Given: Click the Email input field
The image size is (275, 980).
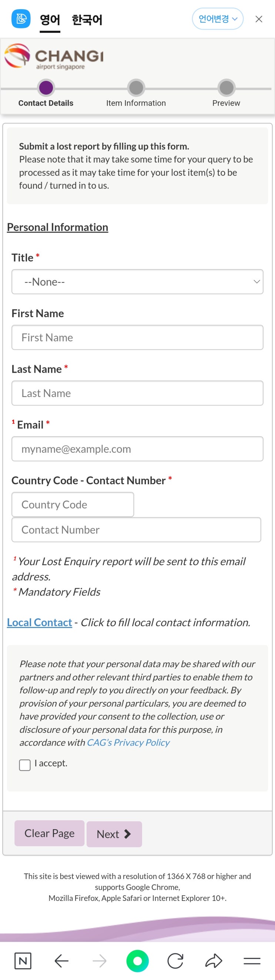Looking at the screenshot, I should 137,449.
